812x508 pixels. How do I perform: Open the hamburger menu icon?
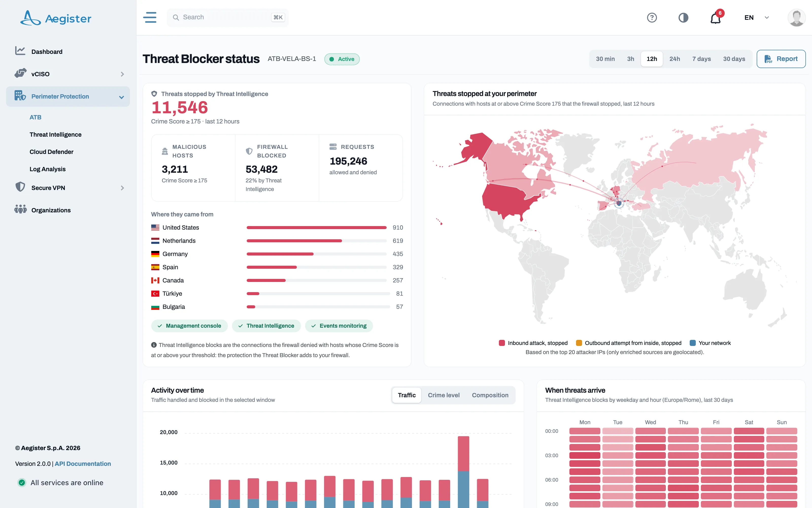pyautogui.click(x=150, y=18)
